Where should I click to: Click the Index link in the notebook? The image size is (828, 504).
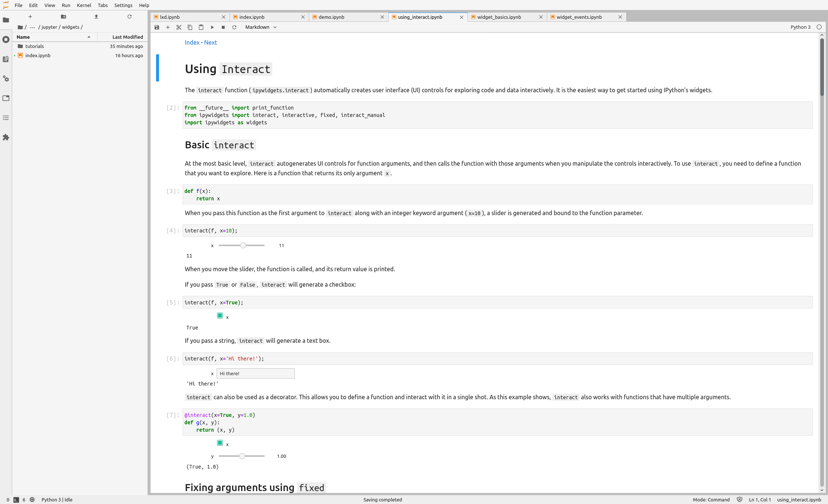pos(192,42)
